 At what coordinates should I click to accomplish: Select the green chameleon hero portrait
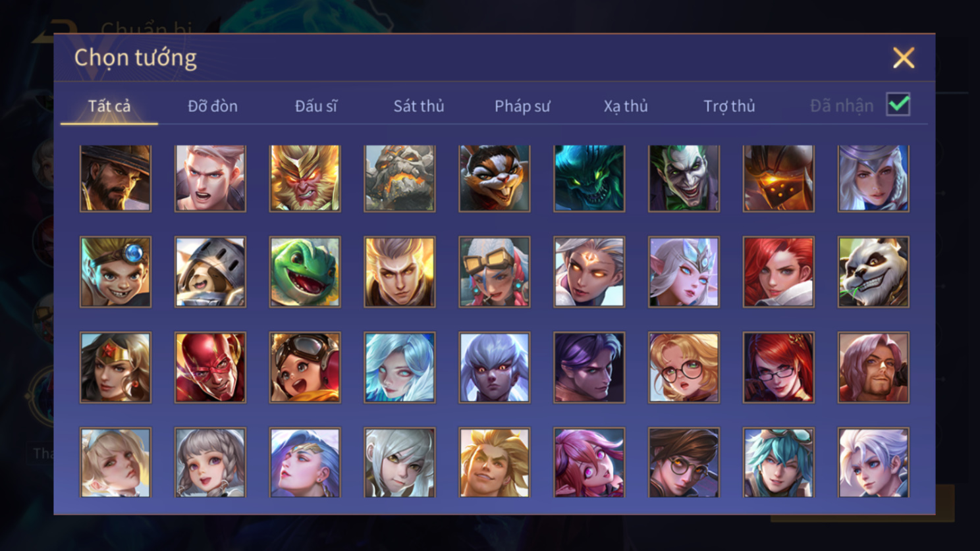point(305,272)
